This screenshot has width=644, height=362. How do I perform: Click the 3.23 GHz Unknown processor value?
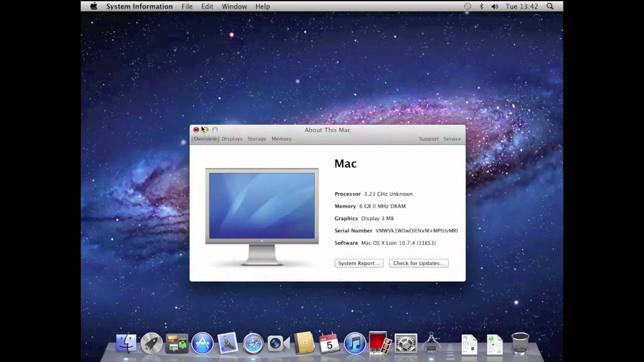(x=388, y=194)
